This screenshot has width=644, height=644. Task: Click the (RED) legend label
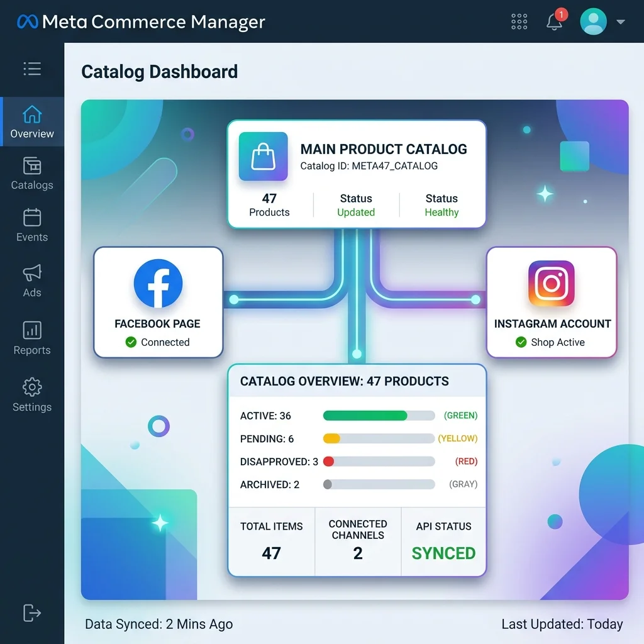pyautogui.click(x=466, y=462)
